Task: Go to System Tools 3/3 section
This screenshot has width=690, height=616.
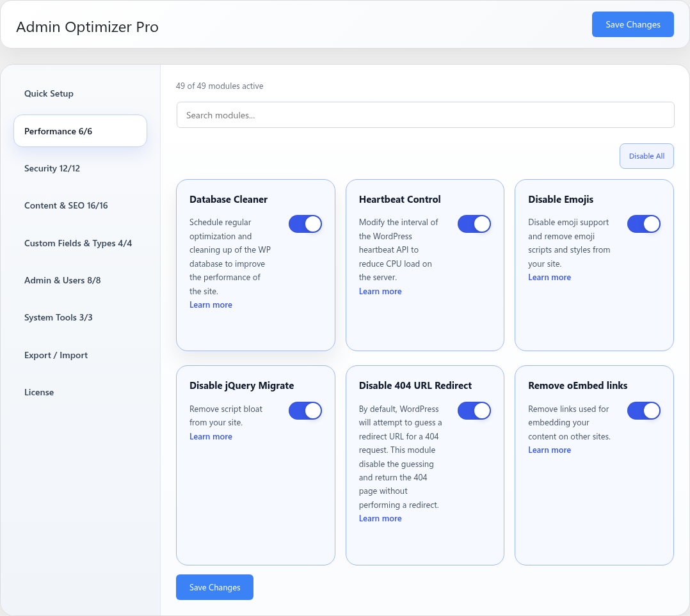Action: [80, 317]
